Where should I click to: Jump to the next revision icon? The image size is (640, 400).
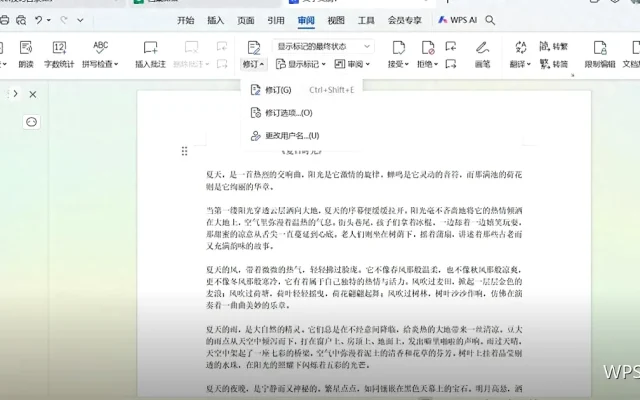click(451, 64)
